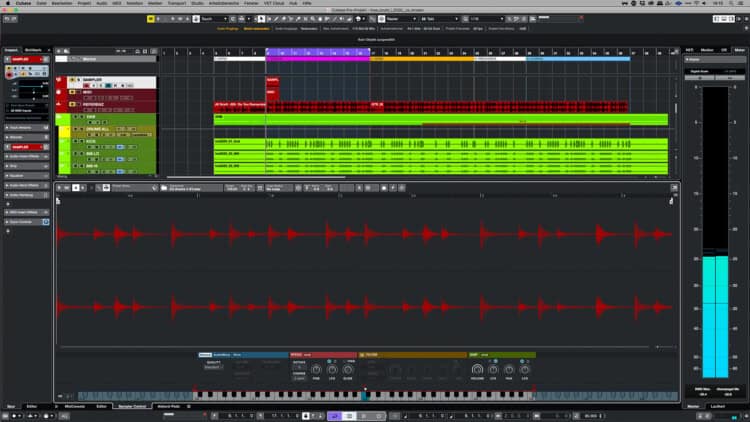Viewport: 750px width, 422px height.
Task: Click the AMP Volume knob in sampler
Action: [x=477, y=369]
